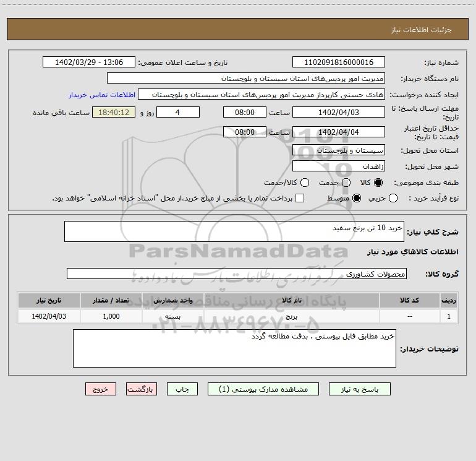The height and width of the screenshot is (461, 476).
Task: Select the خدمت radio button
Action: coord(346,183)
